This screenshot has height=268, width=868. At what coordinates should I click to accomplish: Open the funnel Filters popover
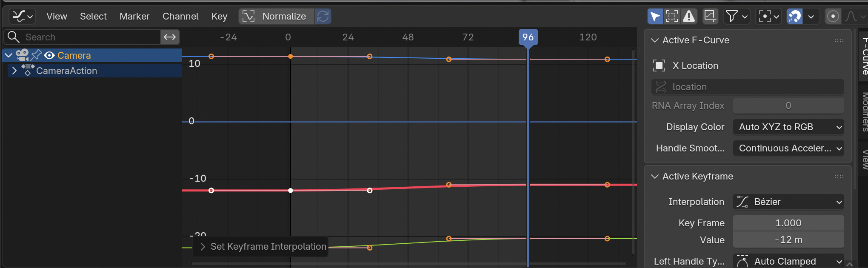[737, 17]
